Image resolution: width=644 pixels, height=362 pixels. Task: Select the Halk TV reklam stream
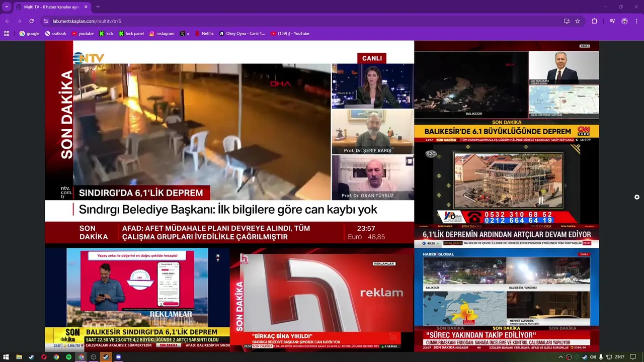coord(322,299)
